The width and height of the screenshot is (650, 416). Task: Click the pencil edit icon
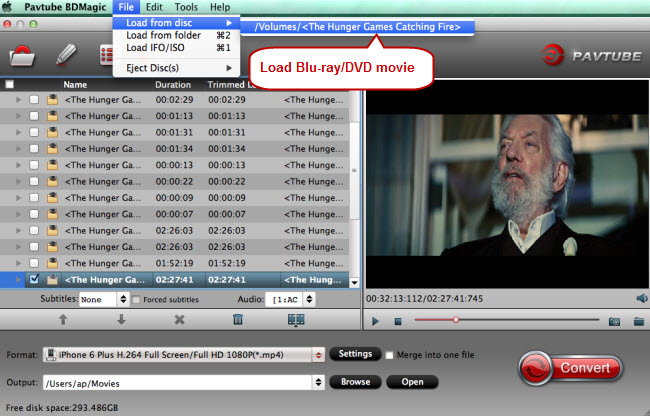(66, 55)
